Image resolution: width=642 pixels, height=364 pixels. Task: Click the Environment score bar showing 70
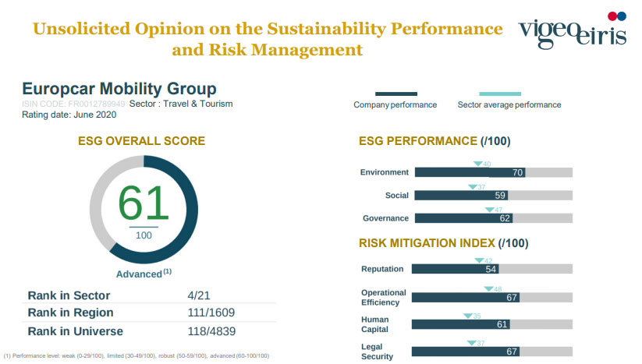click(470, 172)
